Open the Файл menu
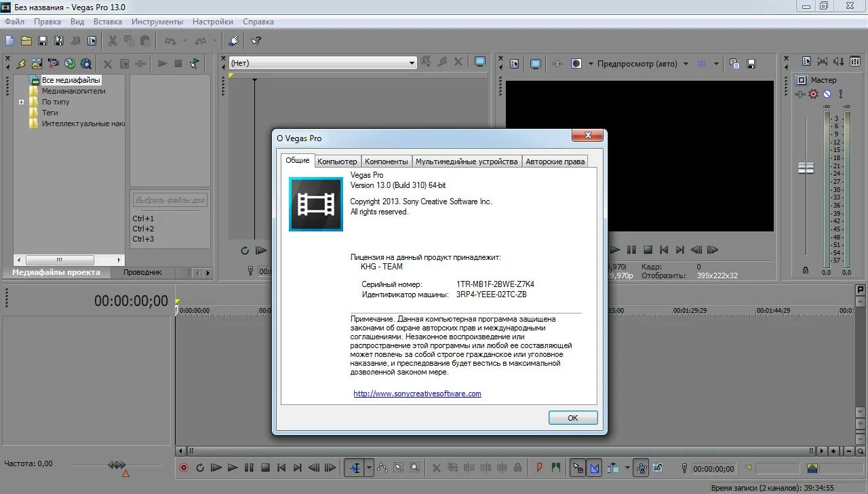 tap(14, 22)
